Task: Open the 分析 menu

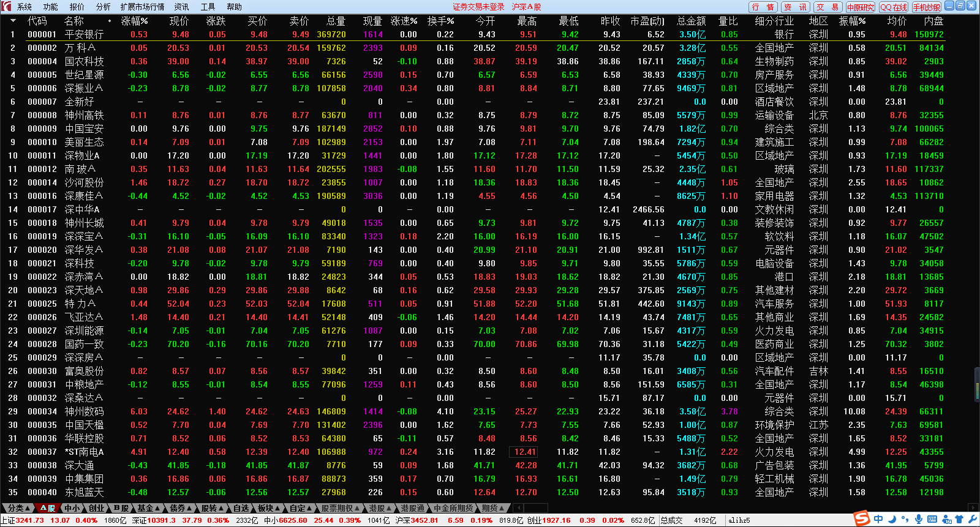Action: [x=103, y=7]
